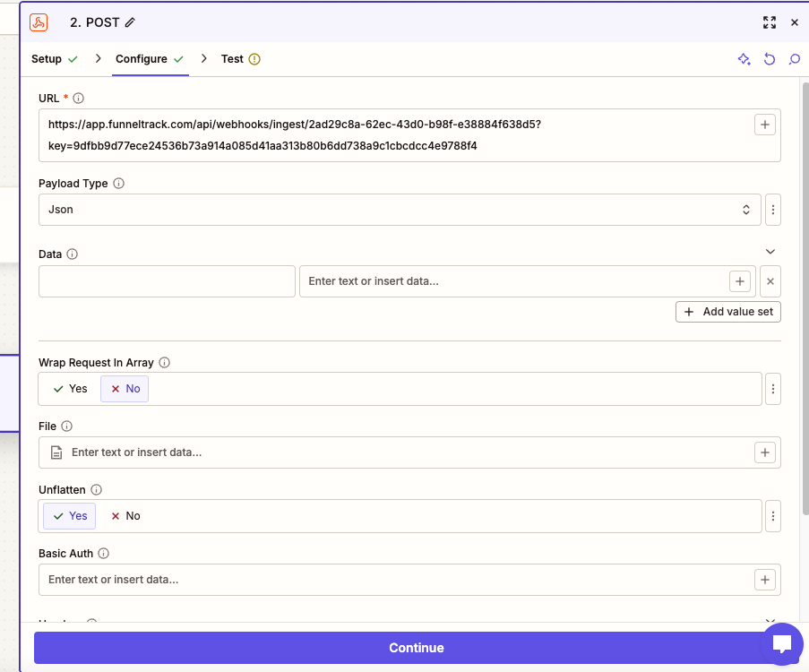809x672 pixels.
Task: Open Unflatten three-dot options menu
Action: [x=773, y=515]
